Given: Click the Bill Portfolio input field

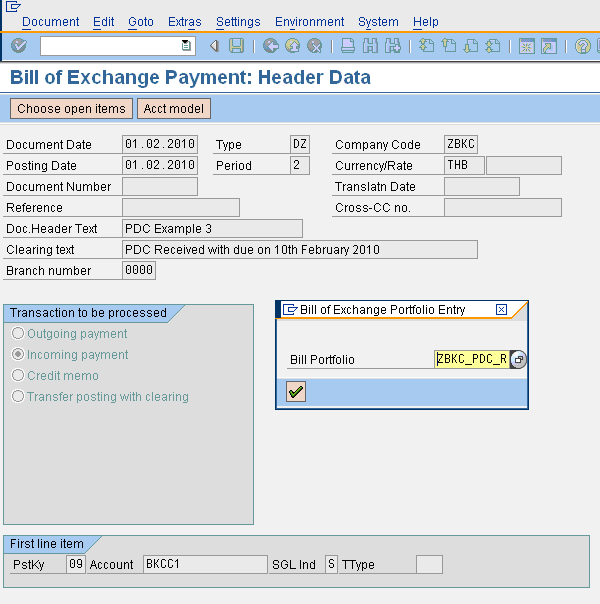Looking at the screenshot, I should [472, 359].
